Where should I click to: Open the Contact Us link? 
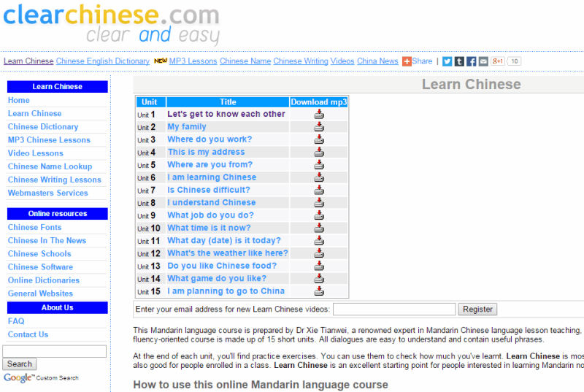[x=28, y=334]
